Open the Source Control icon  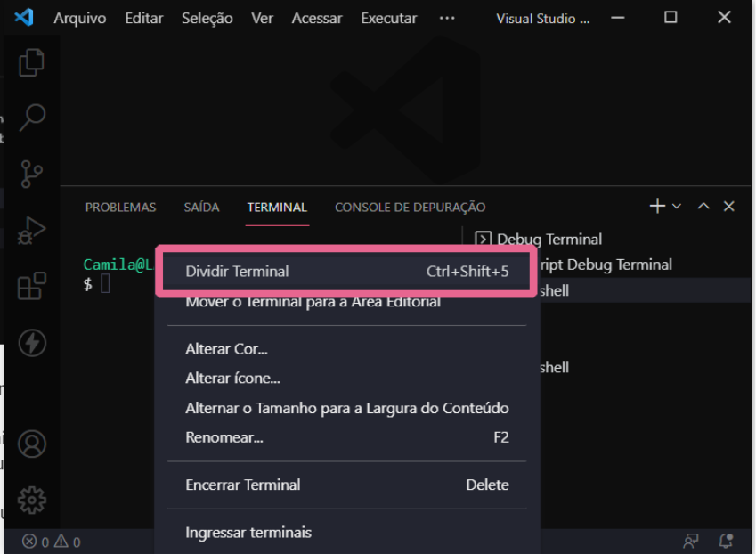pos(31,174)
